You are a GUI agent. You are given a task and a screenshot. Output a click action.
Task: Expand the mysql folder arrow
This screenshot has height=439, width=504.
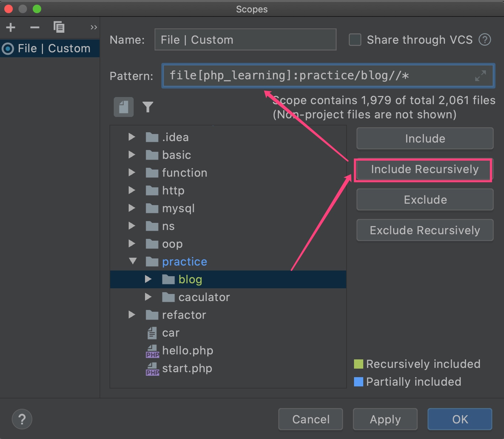132,208
